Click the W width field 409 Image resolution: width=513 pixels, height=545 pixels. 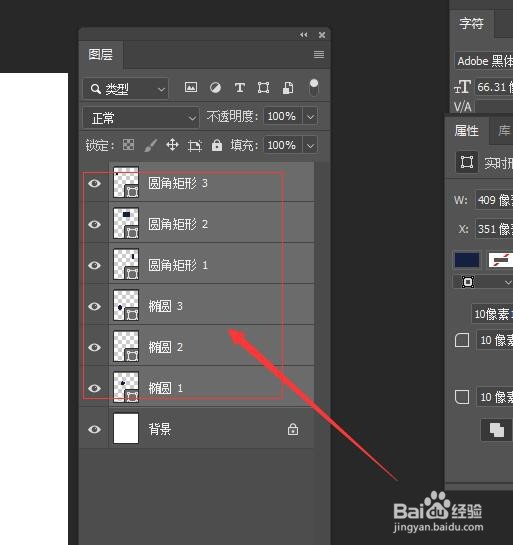[x=494, y=200]
